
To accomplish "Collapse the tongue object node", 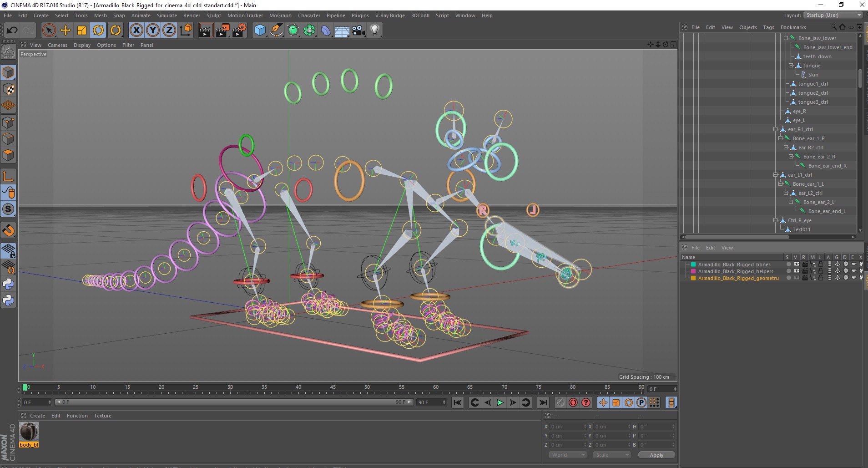I will [791, 66].
